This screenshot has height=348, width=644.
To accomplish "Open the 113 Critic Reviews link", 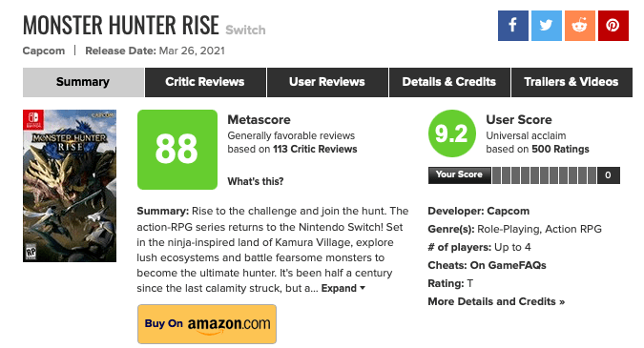I will click(315, 149).
